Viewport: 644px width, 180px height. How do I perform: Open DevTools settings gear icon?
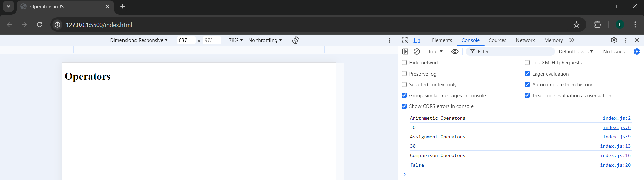coord(614,40)
